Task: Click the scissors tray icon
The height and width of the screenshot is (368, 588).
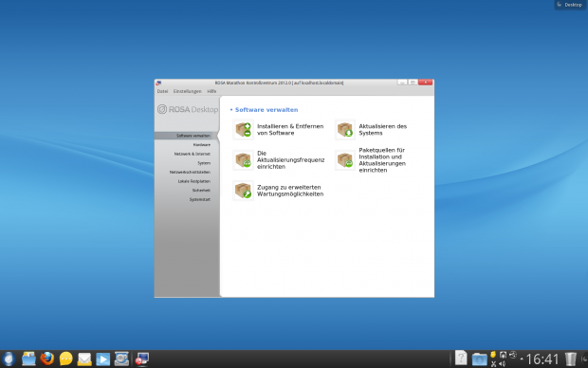Action: pyautogui.click(x=493, y=363)
